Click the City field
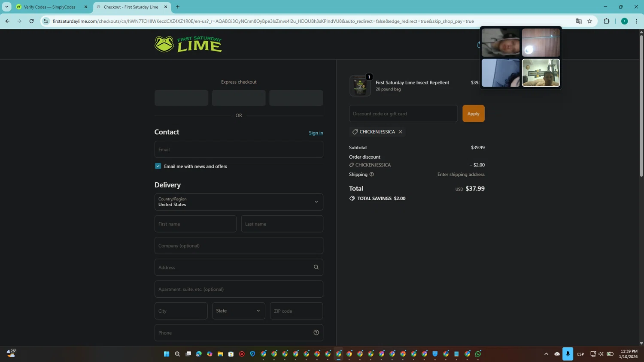The height and width of the screenshot is (362, 644). (x=181, y=311)
